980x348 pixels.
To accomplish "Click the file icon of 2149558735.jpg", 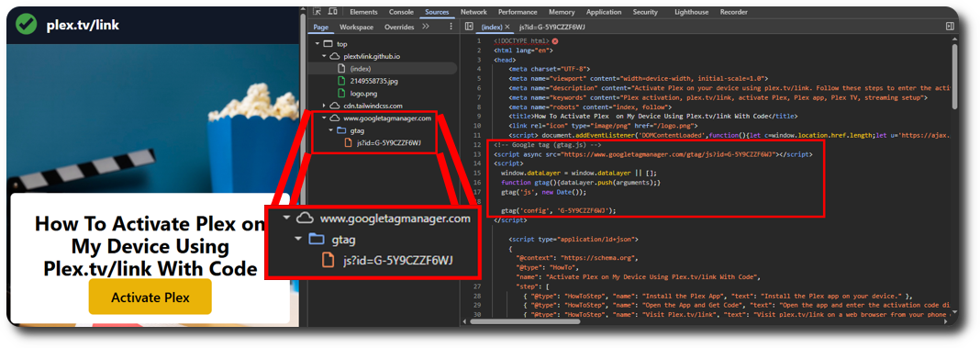I will (x=340, y=81).
